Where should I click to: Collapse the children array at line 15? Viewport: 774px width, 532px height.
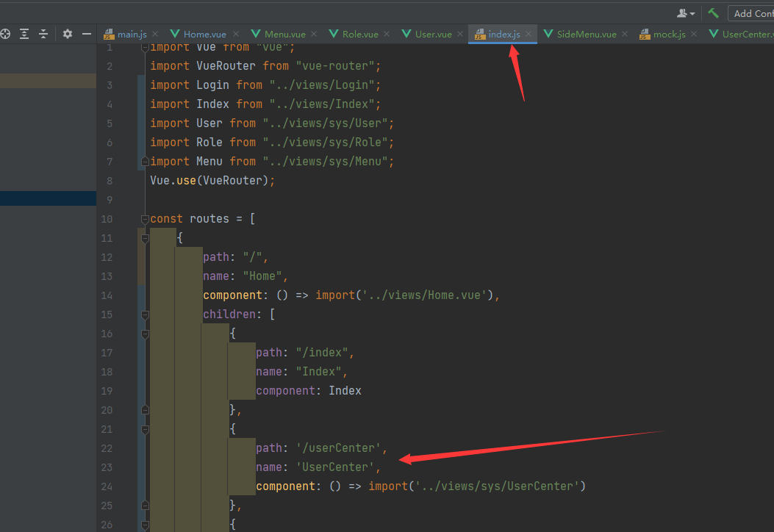pyautogui.click(x=145, y=314)
